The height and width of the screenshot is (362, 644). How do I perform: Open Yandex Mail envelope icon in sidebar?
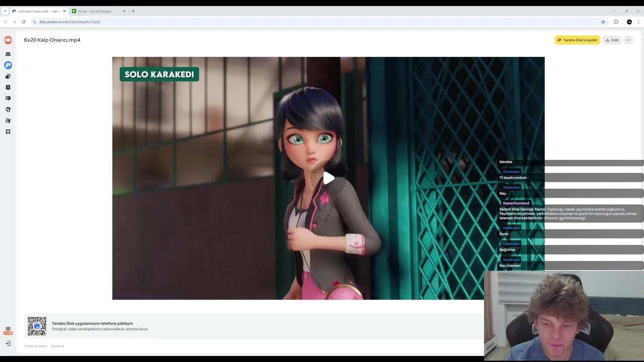[x=8, y=54]
